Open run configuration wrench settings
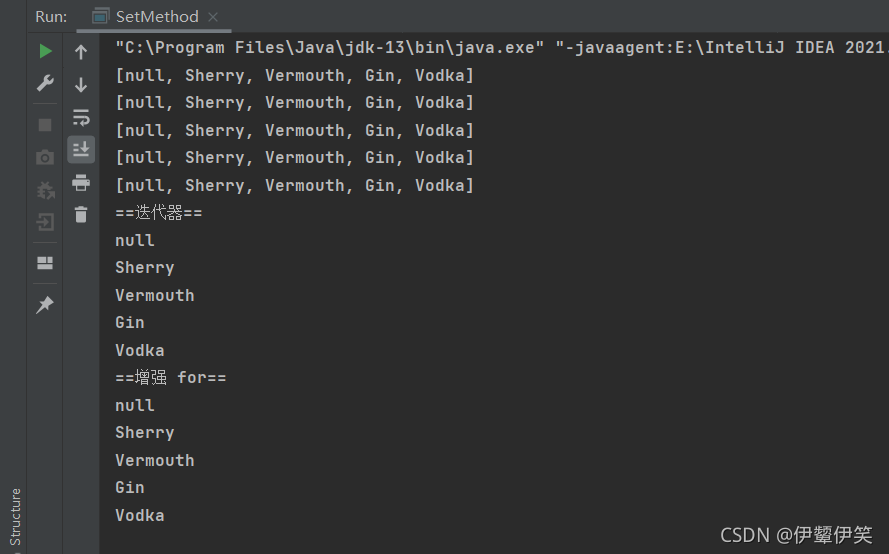The image size is (889, 554). [45, 83]
